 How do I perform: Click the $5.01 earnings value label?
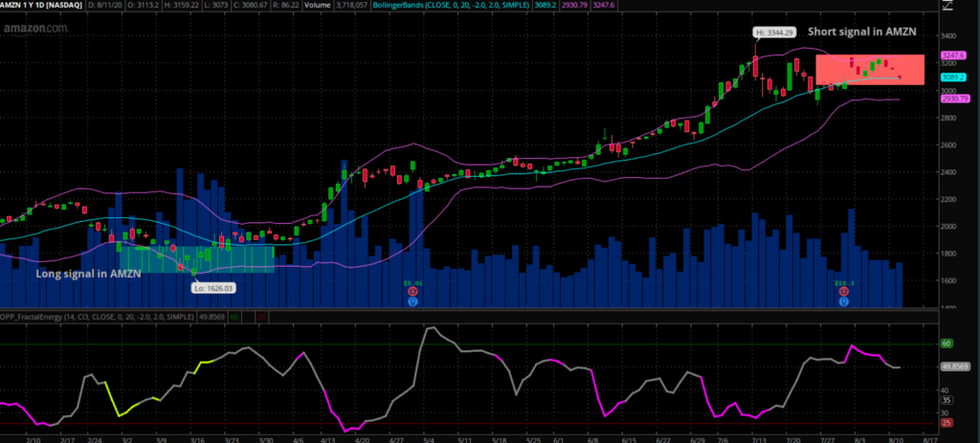coord(412,282)
